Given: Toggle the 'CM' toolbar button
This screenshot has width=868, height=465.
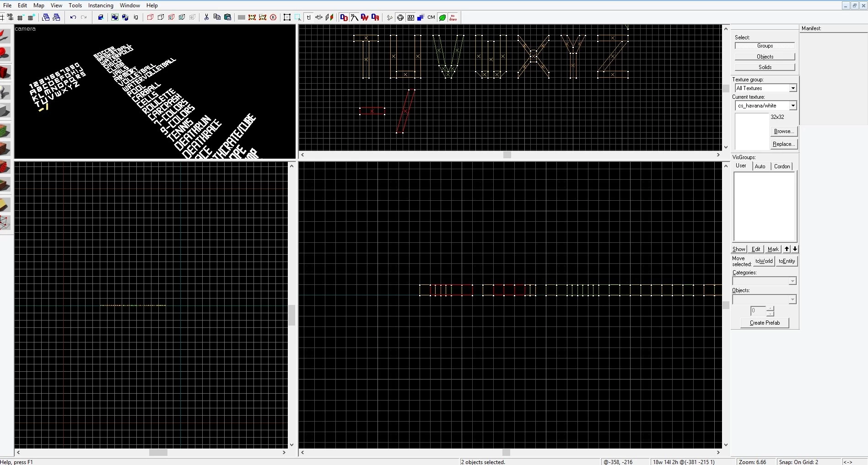Looking at the screenshot, I should click(431, 17).
